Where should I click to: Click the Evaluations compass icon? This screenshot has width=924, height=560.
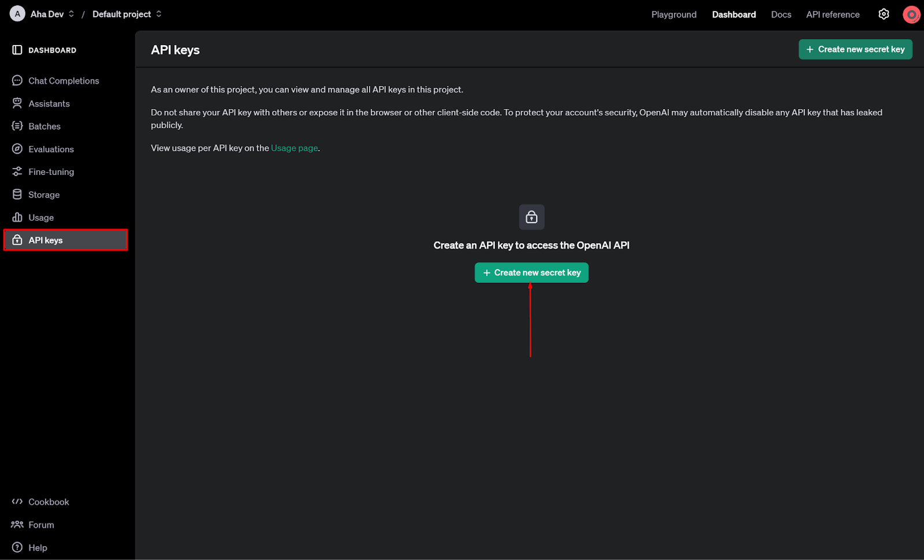click(x=17, y=149)
